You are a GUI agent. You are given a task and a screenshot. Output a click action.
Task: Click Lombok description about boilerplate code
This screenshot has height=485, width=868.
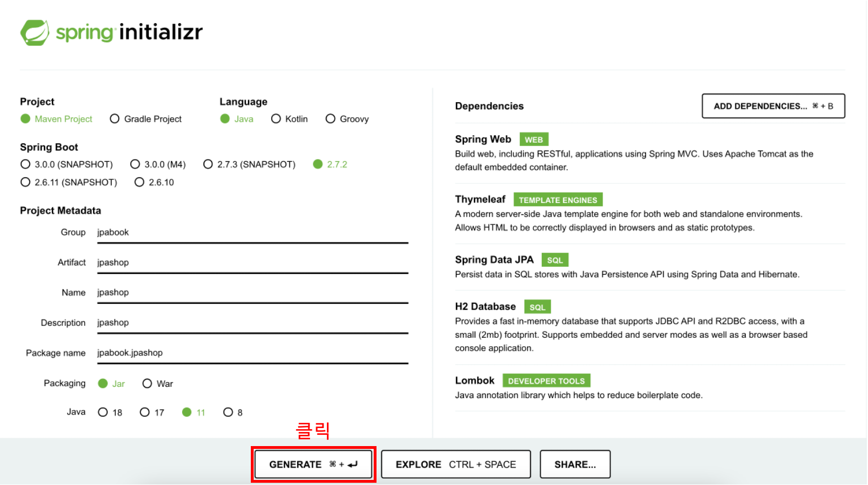[x=579, y=395]
